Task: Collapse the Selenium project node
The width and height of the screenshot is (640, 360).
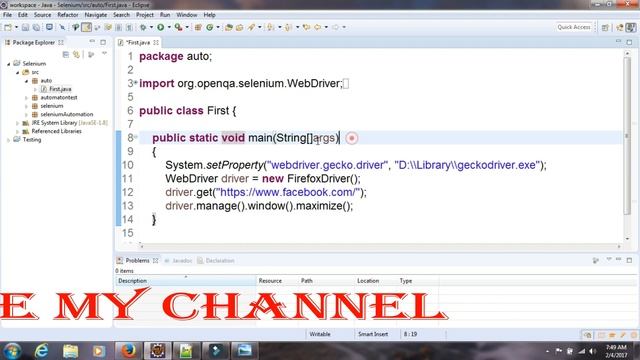Action: 9,64
